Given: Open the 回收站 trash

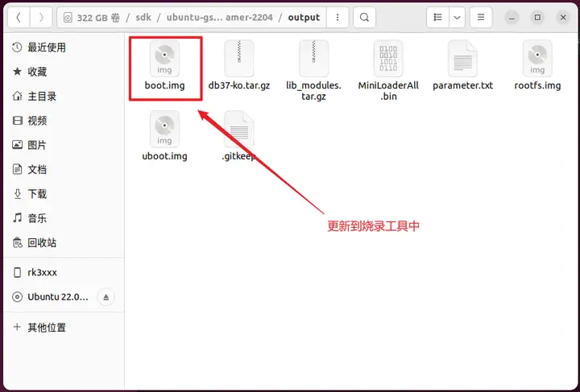Looking at the screenshot, I should click(64, 243).
